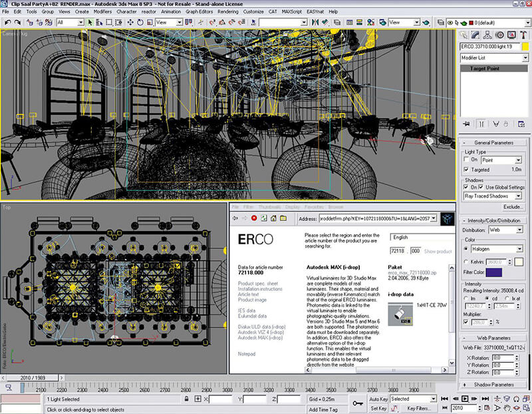Image resolution: width=532 pixels, height=414 pixels.
Task: Switch to the Motion command panel tab
Action: coord(499,35)
